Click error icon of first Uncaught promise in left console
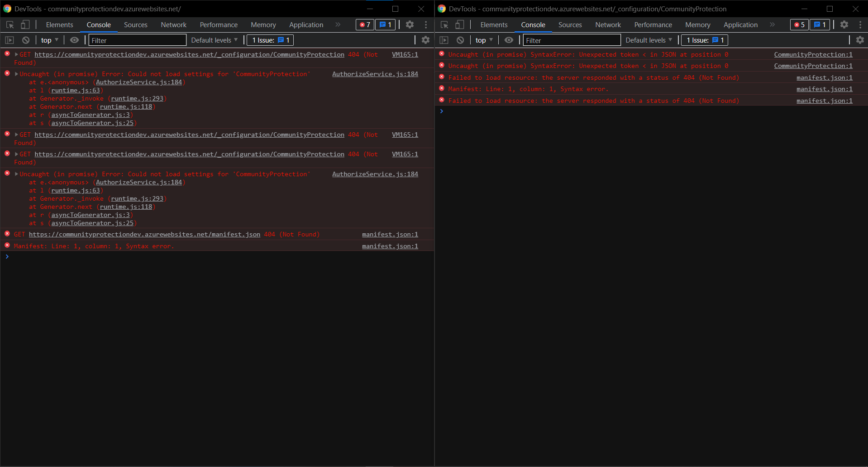The image size is (868, 467). (x=7, y=73)
